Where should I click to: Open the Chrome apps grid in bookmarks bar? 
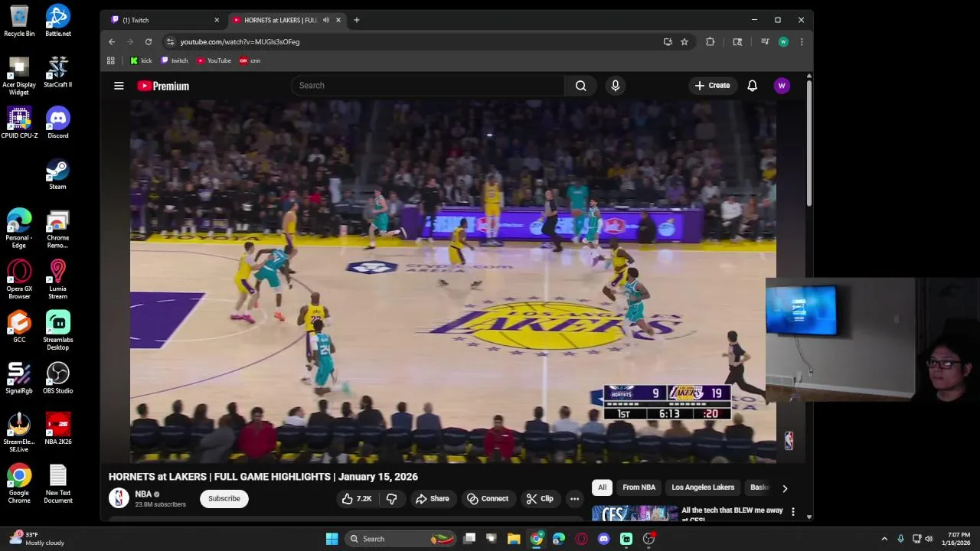point(111,60)
